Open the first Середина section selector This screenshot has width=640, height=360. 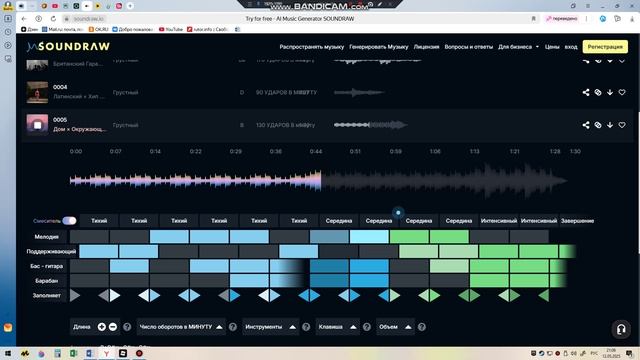click(339, 221)
